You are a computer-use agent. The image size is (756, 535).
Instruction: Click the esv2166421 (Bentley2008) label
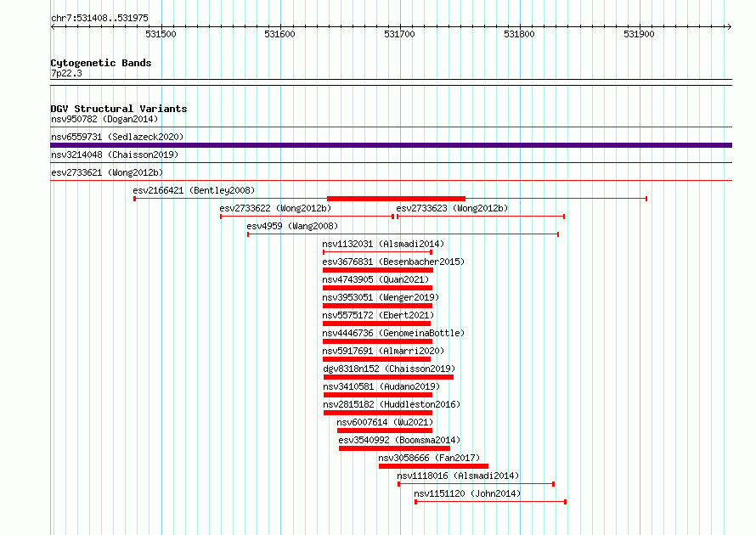[194, 190]
